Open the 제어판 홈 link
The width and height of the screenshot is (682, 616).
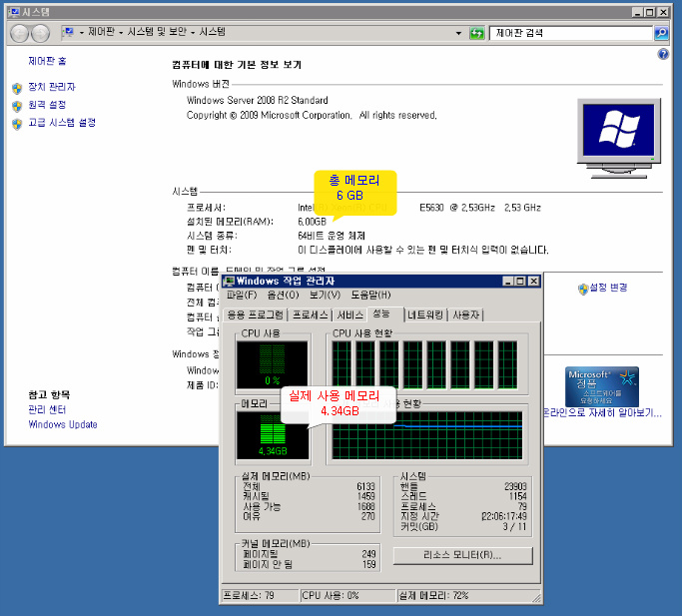[x=47, y=61]
